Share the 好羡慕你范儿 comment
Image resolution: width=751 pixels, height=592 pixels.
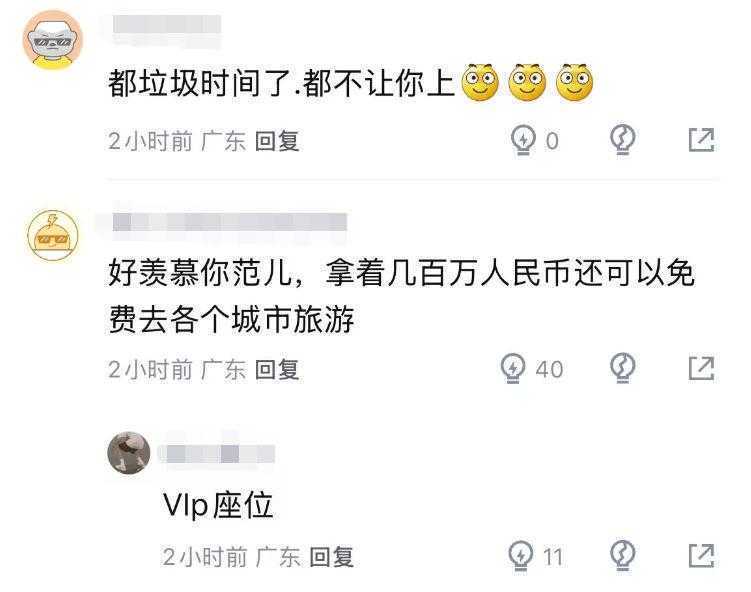pos(701,368)
